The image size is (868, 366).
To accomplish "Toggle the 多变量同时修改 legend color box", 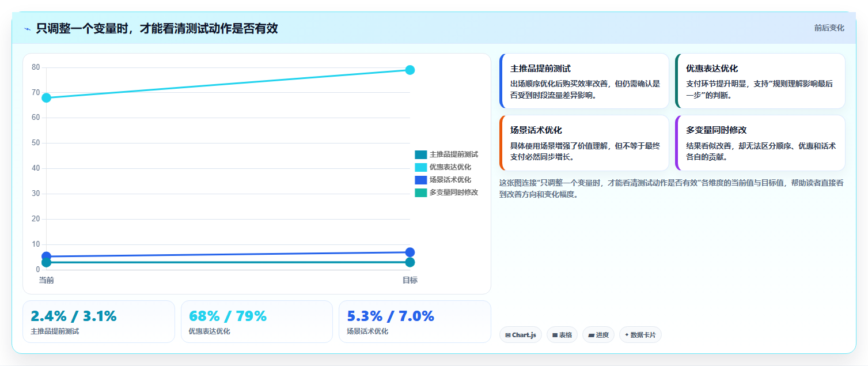I will [420, 193].
